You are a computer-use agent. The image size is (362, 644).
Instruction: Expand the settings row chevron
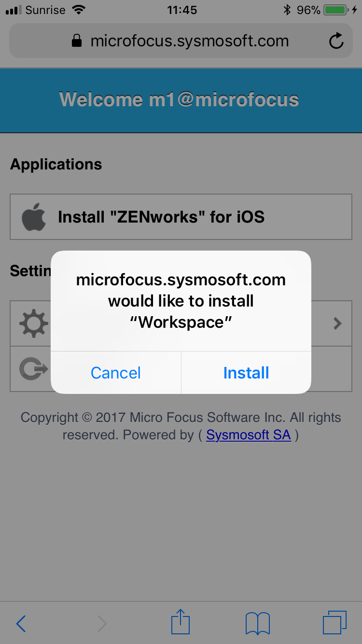[338, 323]
